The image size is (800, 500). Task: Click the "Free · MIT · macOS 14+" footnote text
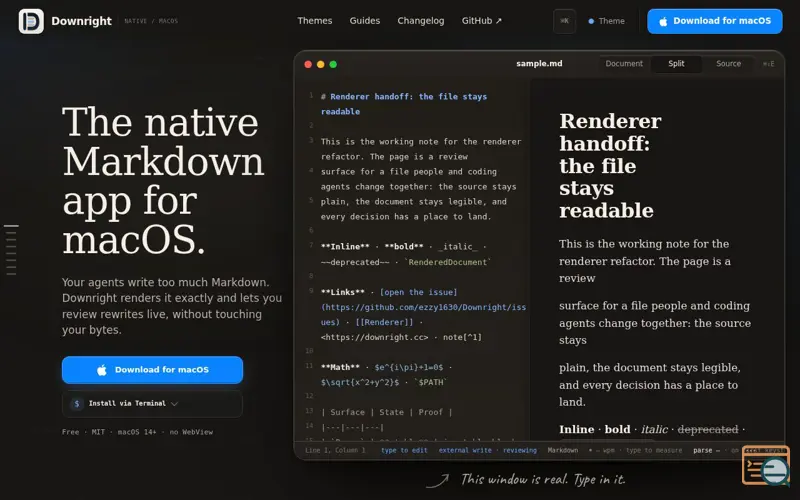pos(137,432)
